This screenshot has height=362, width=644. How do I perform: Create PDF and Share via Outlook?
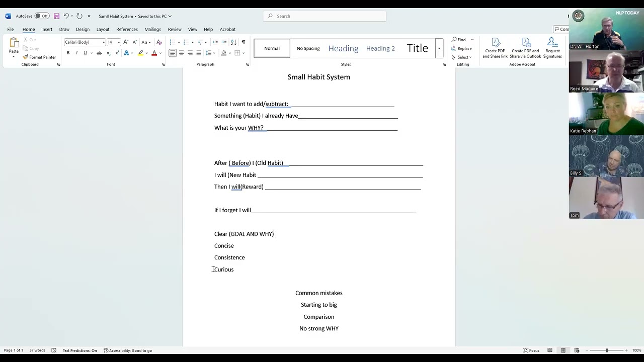[525, 48]
